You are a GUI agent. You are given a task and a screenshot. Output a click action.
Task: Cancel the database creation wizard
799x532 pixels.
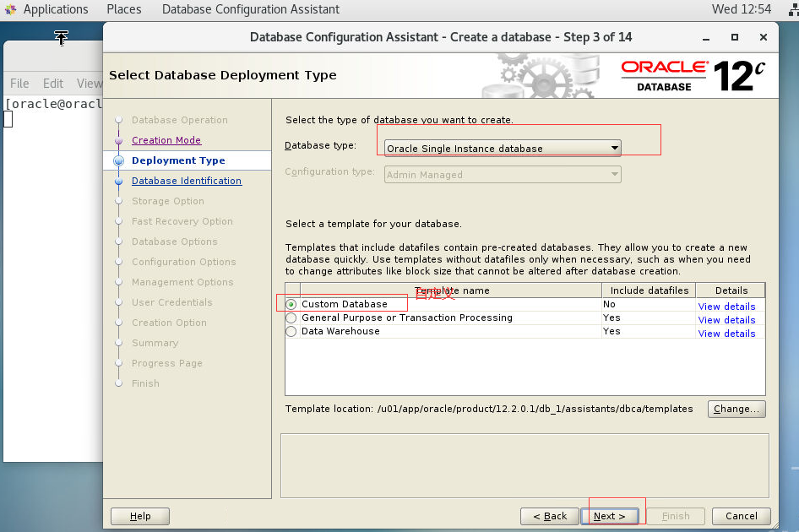741,516
